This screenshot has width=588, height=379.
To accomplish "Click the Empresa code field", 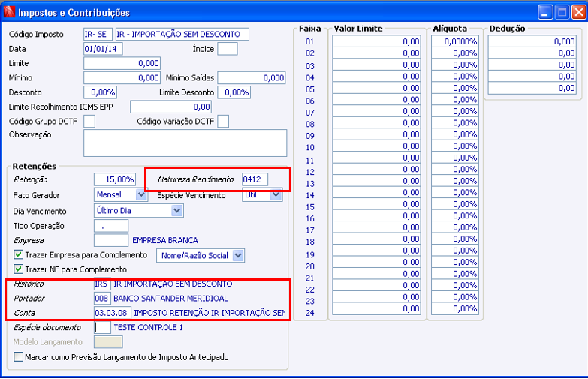I will (111, 240).
